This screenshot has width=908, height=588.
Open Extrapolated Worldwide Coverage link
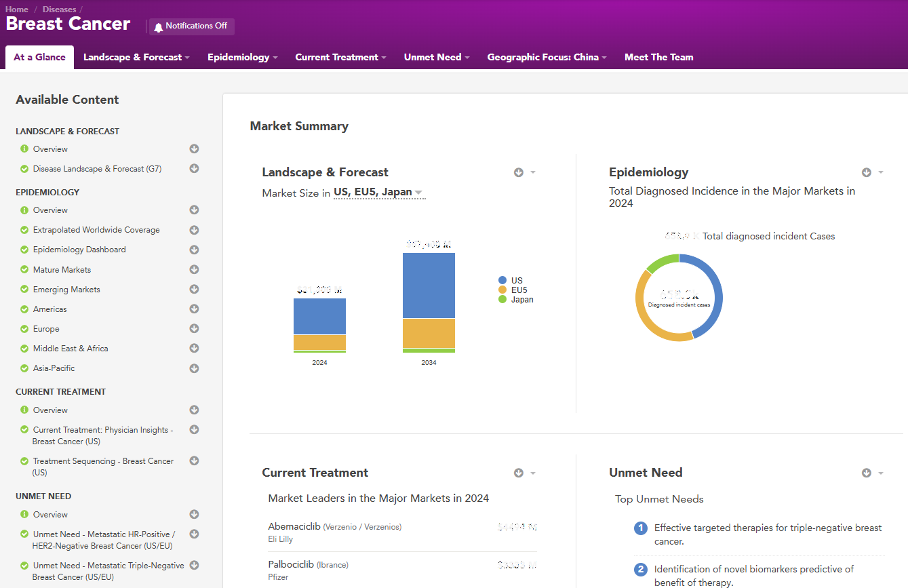click(96, 230)
